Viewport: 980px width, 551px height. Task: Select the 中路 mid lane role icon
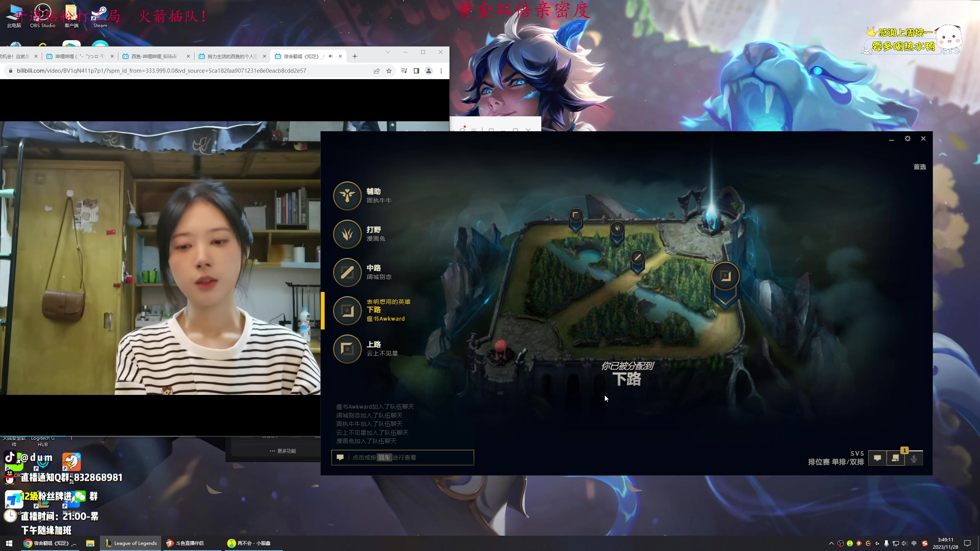tap(347, 272)
